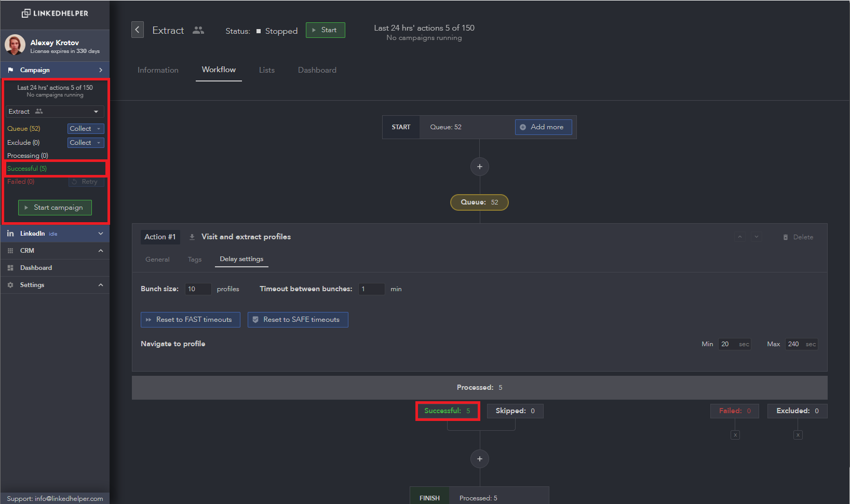
Task: Open Dashboard in the sidebar
Action: click(55, 268)
